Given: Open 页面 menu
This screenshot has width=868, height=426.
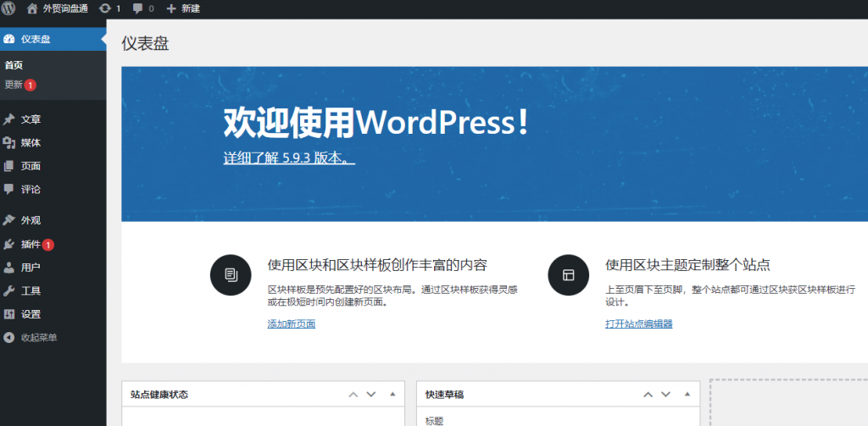Looking at the screenshot, I should pos(53,166).
